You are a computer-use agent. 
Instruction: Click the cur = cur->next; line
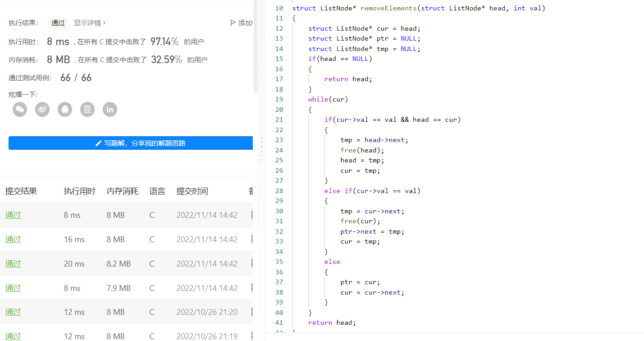[x=372, y=292]
